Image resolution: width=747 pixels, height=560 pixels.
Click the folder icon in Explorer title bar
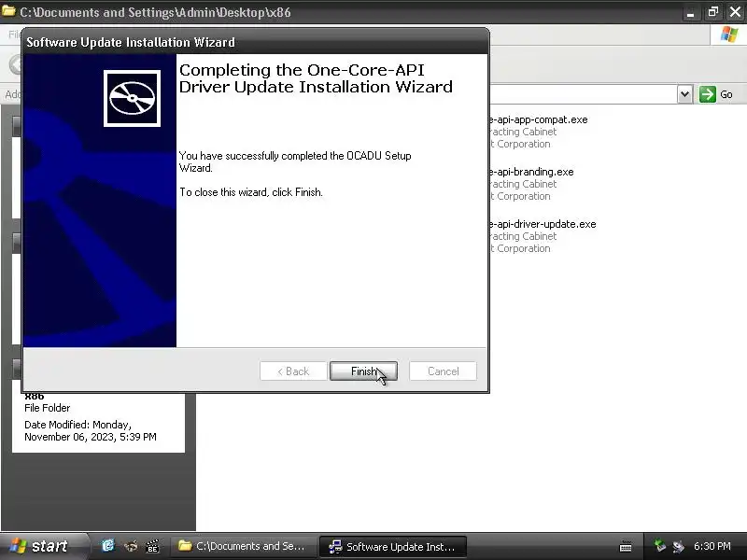[x=8, y=11]
